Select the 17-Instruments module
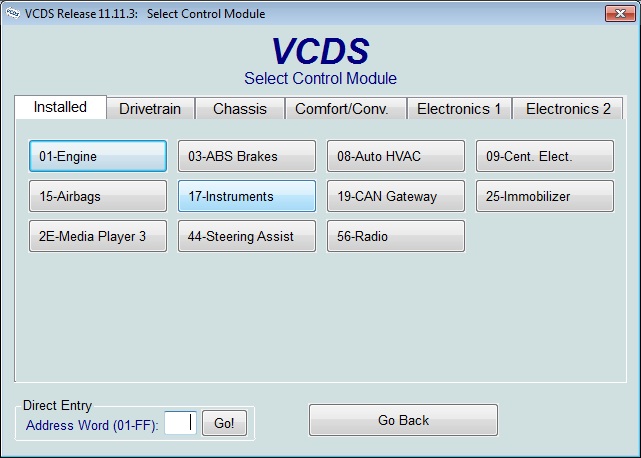Viewport: 641px width, 458px height. point(246,196)
